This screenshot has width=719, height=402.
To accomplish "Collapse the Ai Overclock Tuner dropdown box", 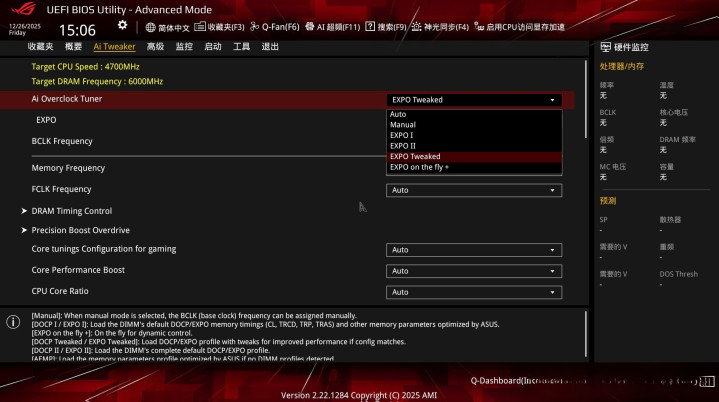I will [474, 100].
